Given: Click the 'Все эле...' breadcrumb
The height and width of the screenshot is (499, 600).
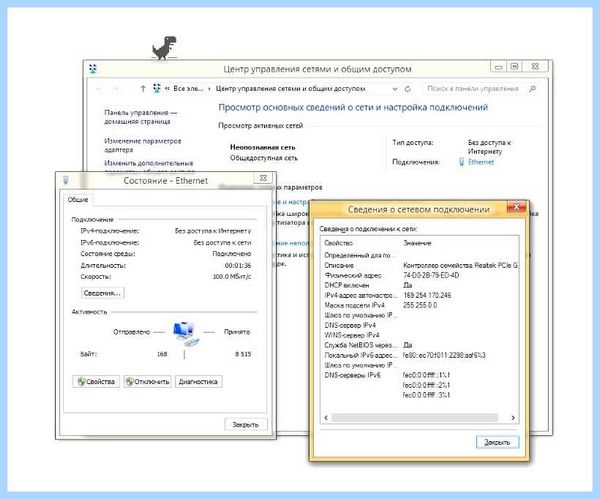Looking at the screenshot, I should [188, 89].
